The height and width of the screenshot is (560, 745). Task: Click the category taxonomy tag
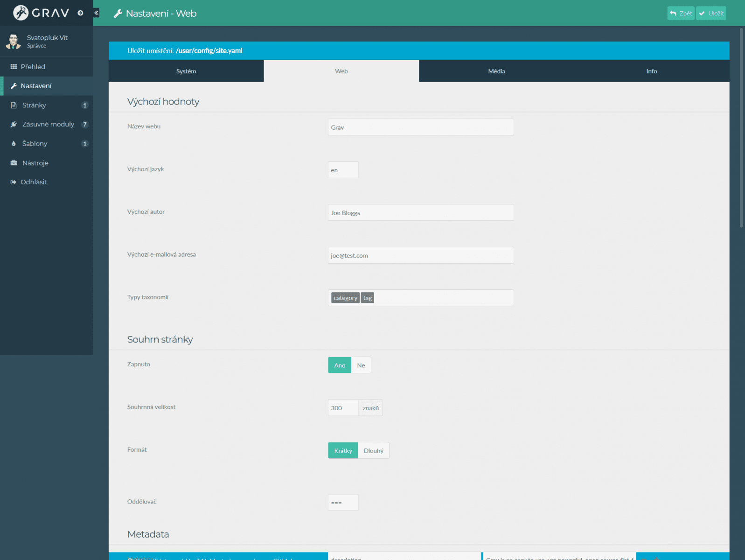(x=345, y=298)
